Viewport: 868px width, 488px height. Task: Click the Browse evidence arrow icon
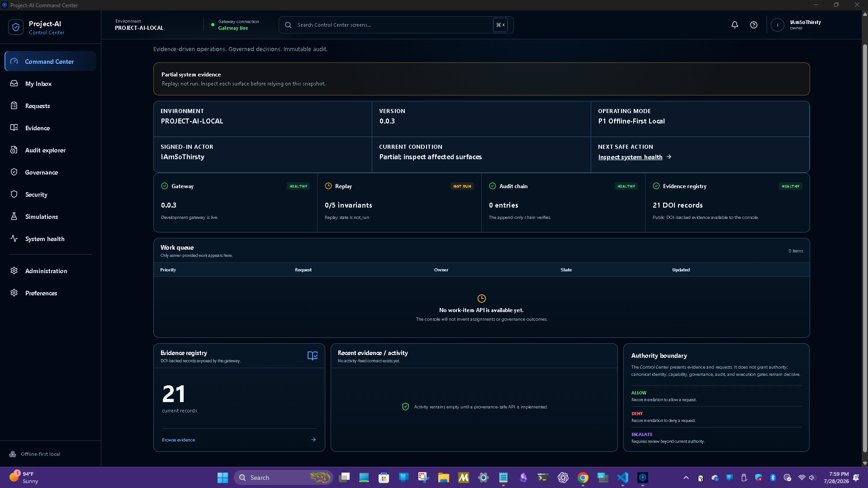click(313, 440)
